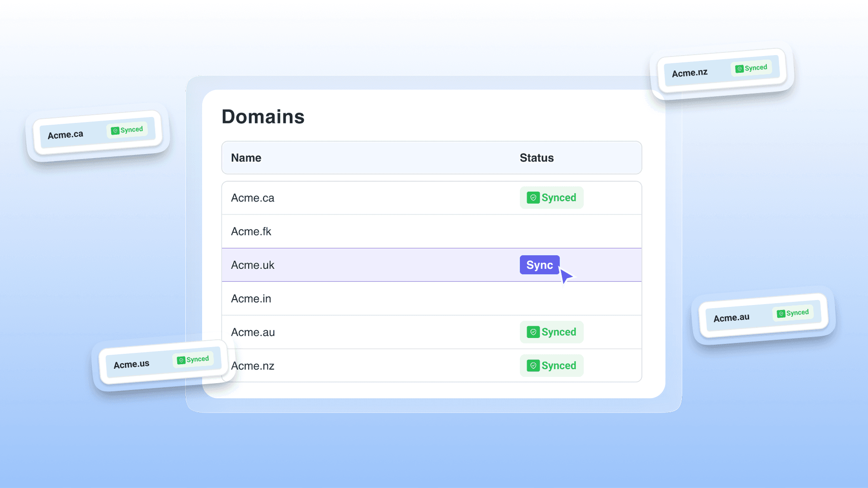Screen dimensions: 868x488
Task: Click the shield icon on the floating Acme.nz card
Action: [x=740, y=68]
